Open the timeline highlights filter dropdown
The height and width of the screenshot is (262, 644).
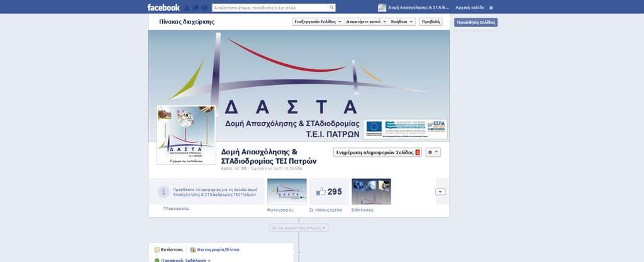pyautogui.click(x=299, y=228)
